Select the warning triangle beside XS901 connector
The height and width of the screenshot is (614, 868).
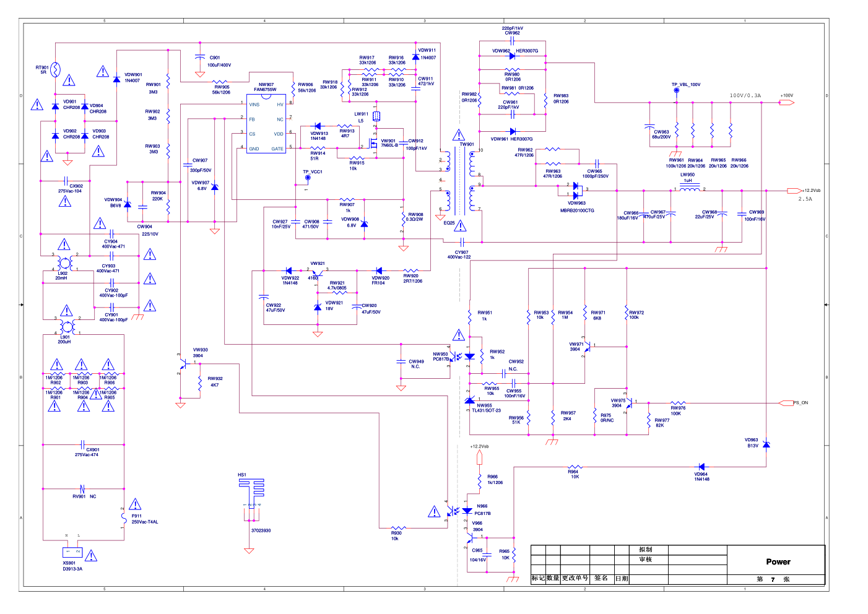pyautogui.click(x=91, y=556)
